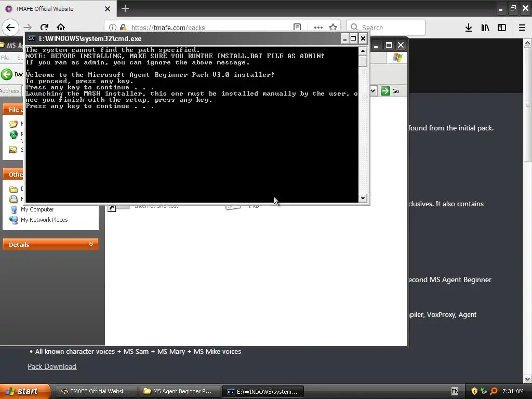
Task: Click the Details panel header
Action: pos(50,244)
